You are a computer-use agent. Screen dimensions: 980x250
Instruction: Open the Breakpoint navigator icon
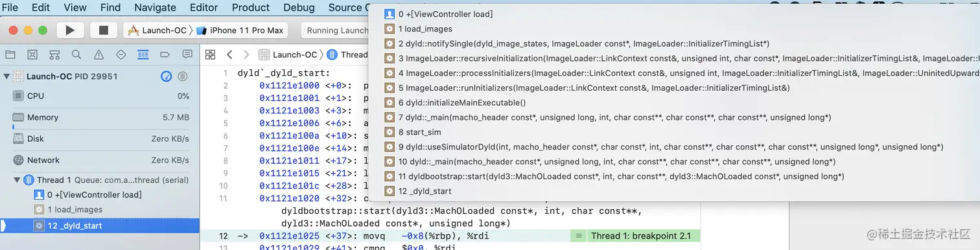click(x=165, y=54)
